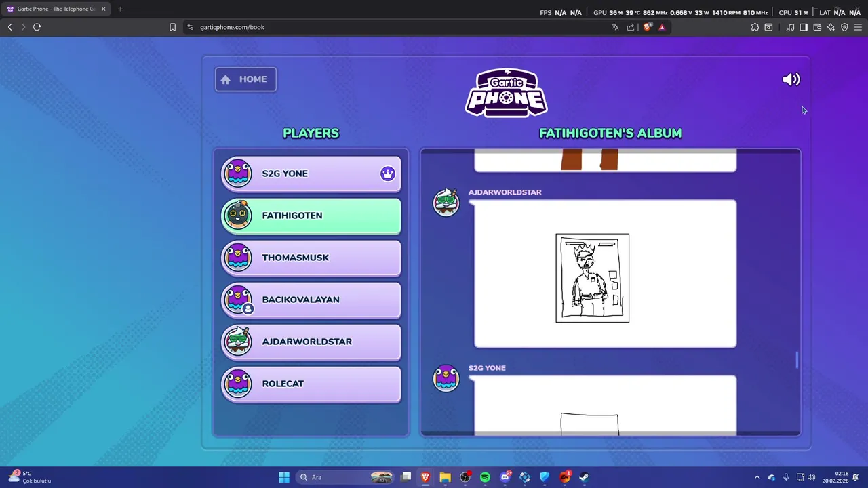Viewport: 868px width, 488px height.
Task: Click the PLAYERS heading
Action: (311, 133)
